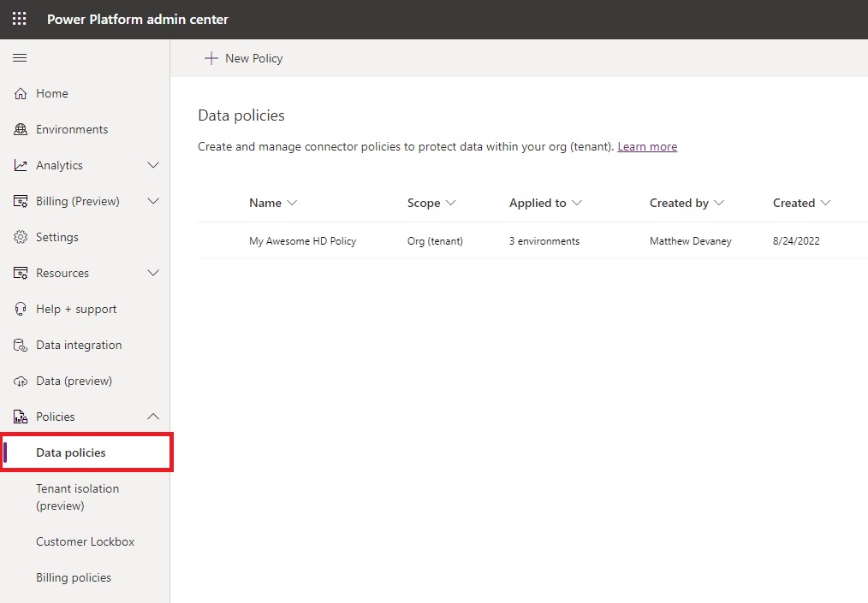Click the Data integration icon
The width and height of the screenshot is (868, 603).
[21, 346]
